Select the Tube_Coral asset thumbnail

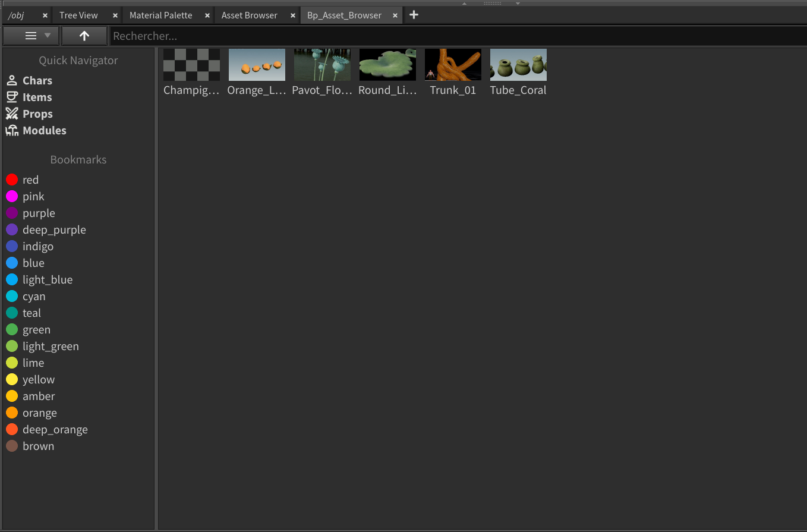(518, 65)
